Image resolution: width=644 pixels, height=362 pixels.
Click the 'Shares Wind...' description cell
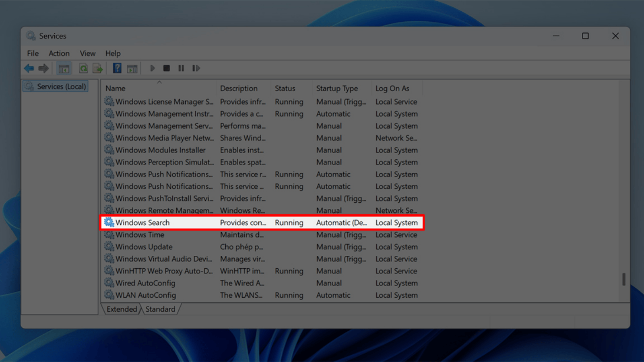click(x=243, y=138)
